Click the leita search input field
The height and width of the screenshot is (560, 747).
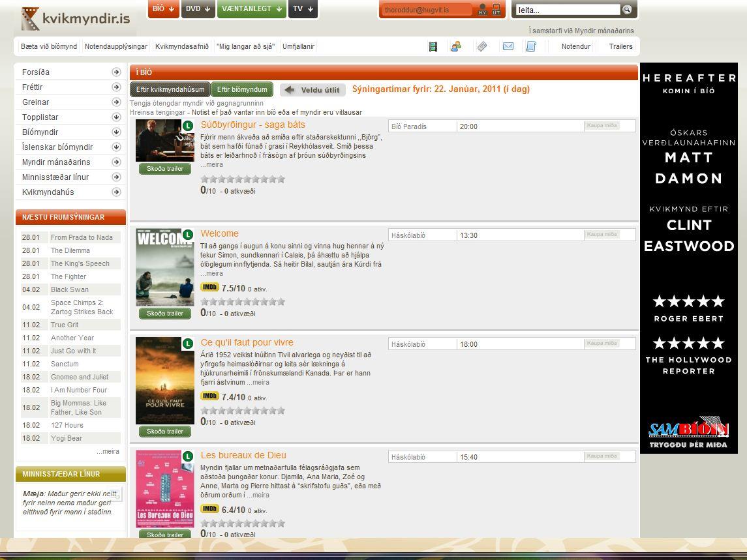[566, 10]
